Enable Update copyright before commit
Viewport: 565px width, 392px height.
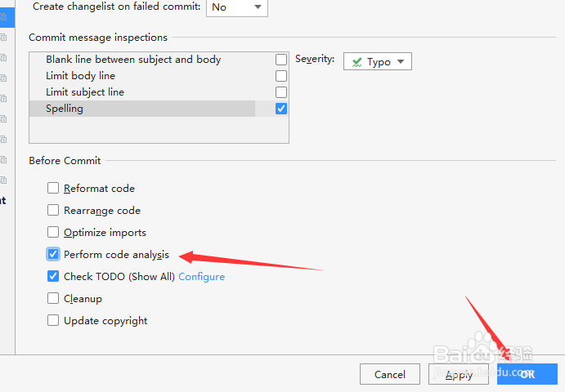53,320
